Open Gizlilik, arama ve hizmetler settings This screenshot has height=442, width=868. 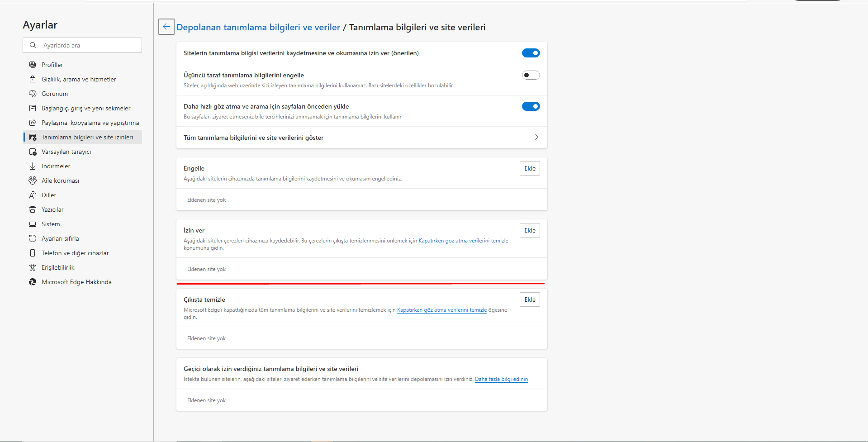pyautogui.click(x=82, y=79)
